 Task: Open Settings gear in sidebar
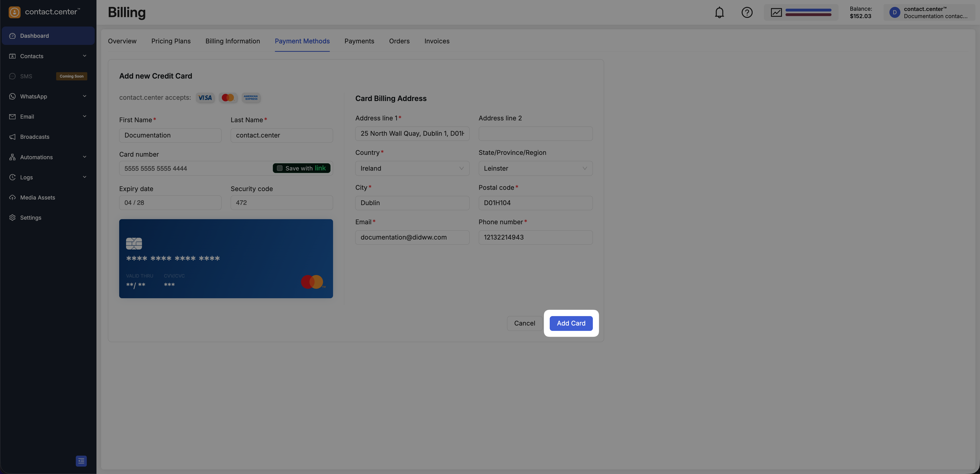[x=13, y=218]
